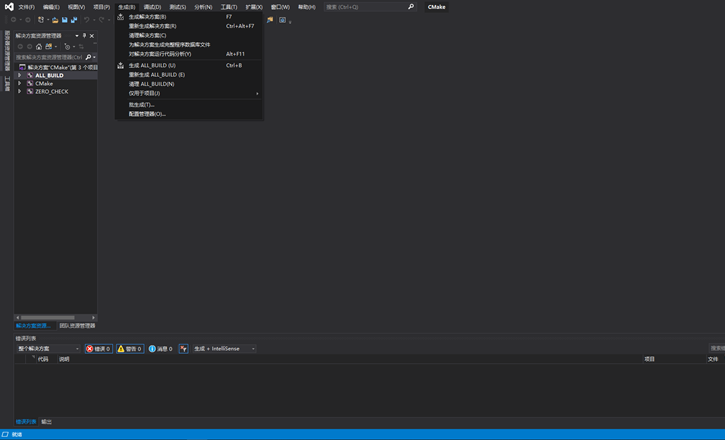
Task: Toggle the clear error list filter button
Action: click(x=184, y=349)
